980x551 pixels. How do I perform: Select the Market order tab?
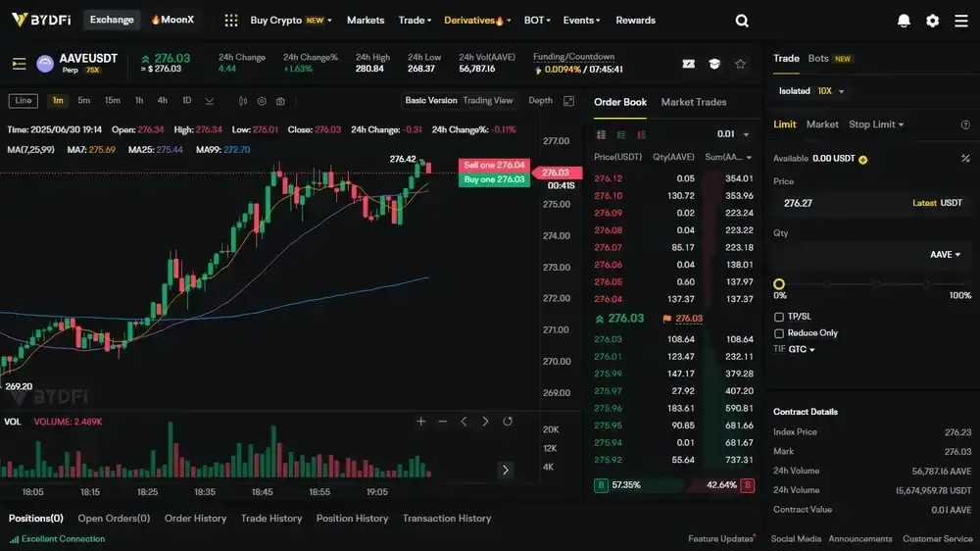pos(822,125)
